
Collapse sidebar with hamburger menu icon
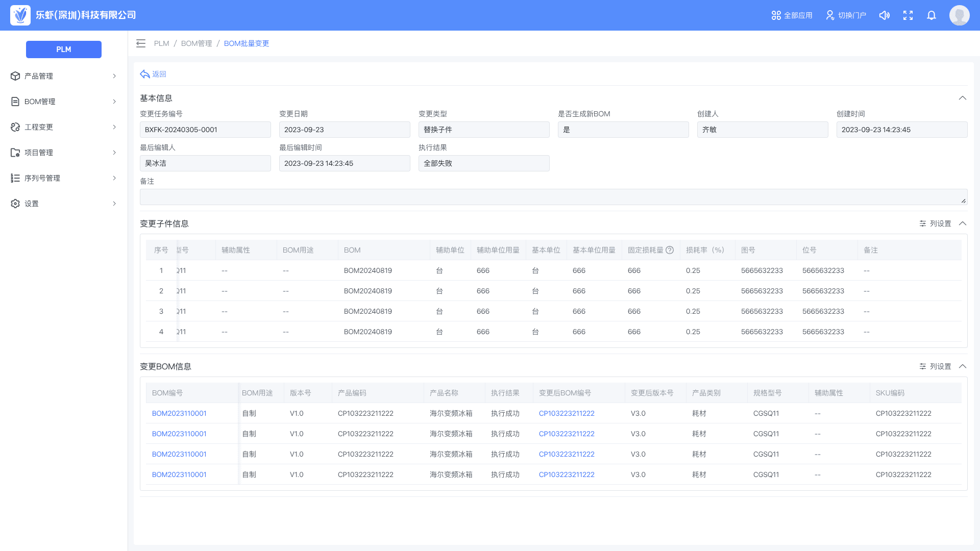click(x=141, y=43)
